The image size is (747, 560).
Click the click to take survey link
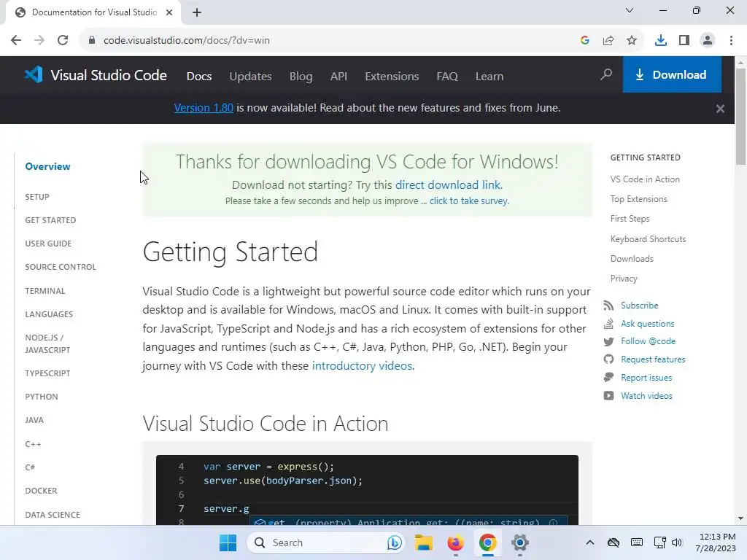469,201
